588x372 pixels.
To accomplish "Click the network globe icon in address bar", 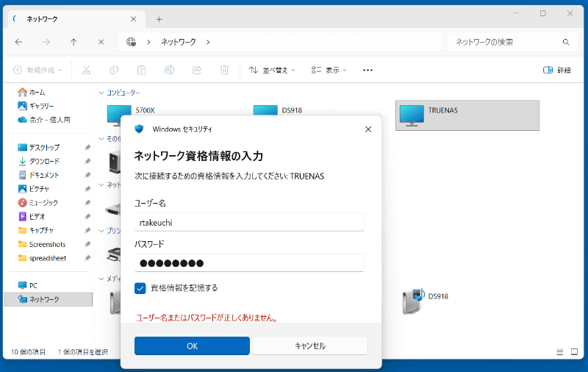I will pos(131,42).
